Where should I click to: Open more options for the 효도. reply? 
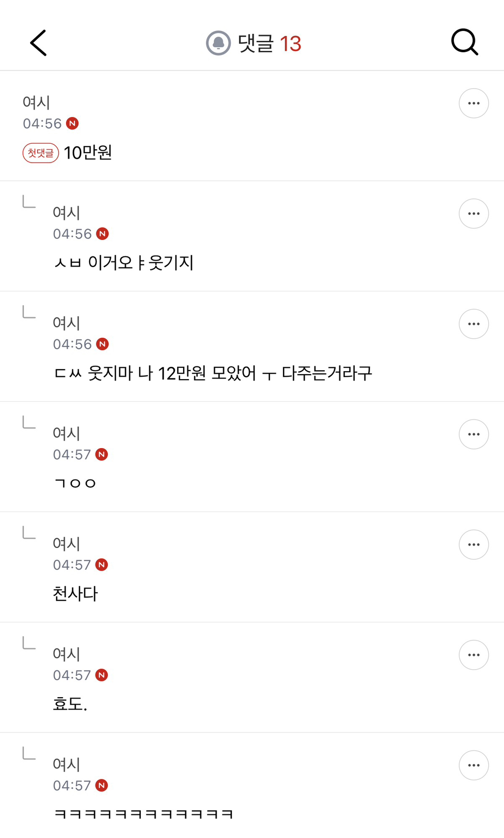[473, 655]
